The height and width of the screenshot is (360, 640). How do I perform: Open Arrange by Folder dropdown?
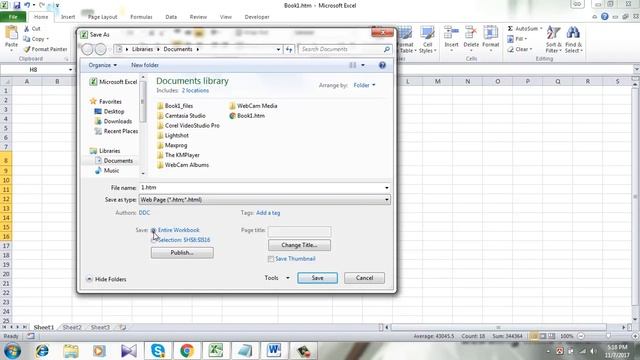click(x=364, y=85)
